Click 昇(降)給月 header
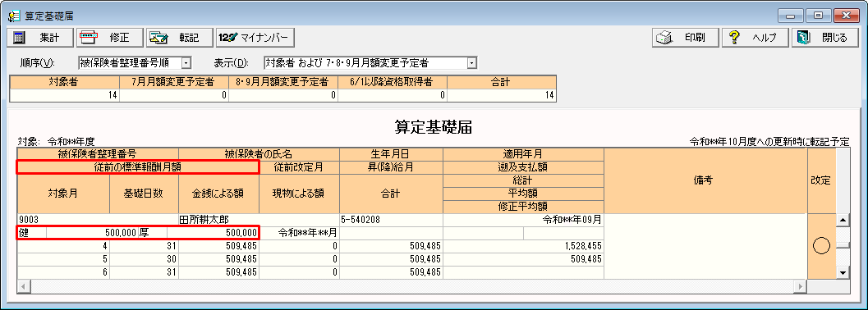This screenshot has height=310, width=868. pos(392,166)
